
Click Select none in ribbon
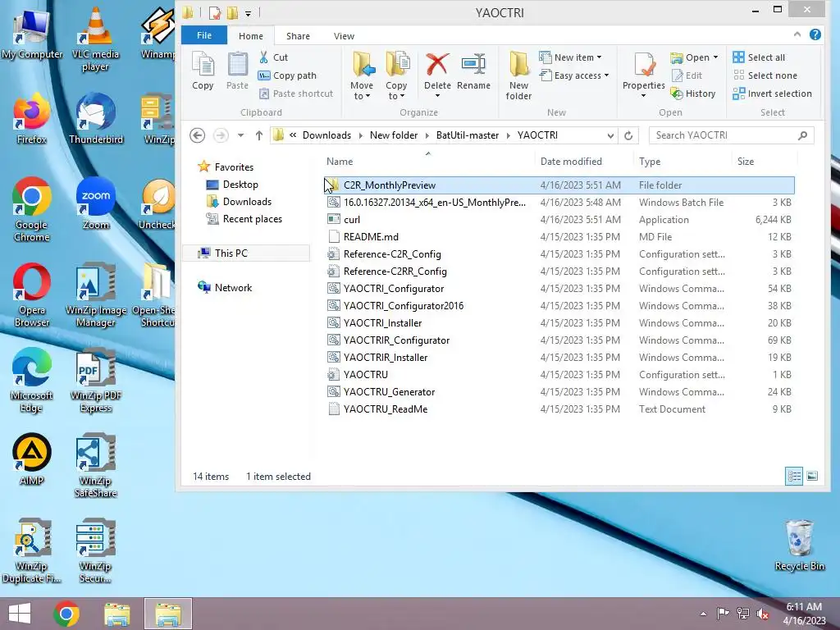tap(765, 75)
